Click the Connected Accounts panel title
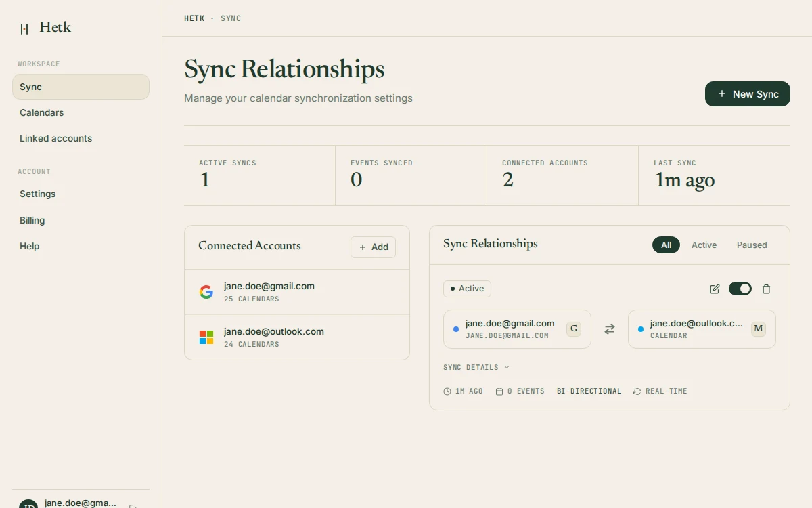The width and height of the screenshot is (812, 508). (x=250, y=246)
